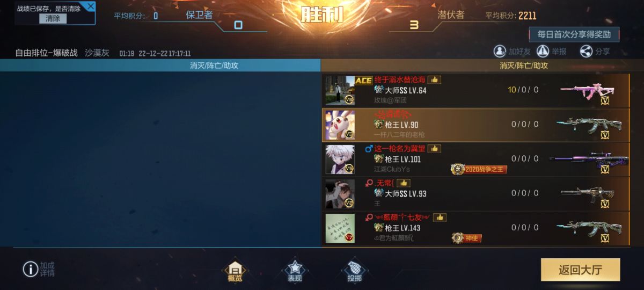This screenshot has height=290, width=644.
Task: Close the saved record prompt
Action: point(91,6)
